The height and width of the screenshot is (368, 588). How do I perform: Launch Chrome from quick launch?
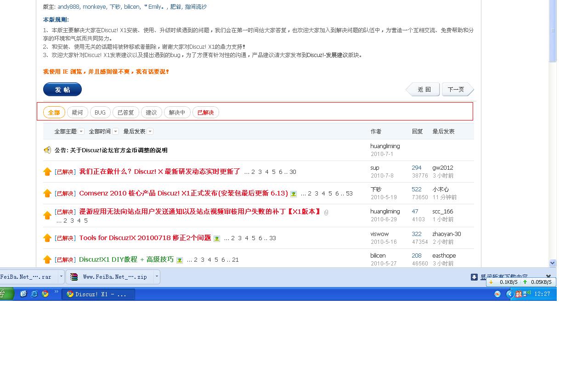point(45,293)
